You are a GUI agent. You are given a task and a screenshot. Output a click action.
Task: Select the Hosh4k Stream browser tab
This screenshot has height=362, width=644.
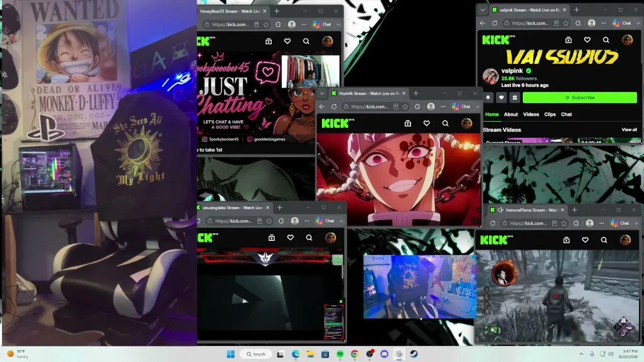point(368,93)
